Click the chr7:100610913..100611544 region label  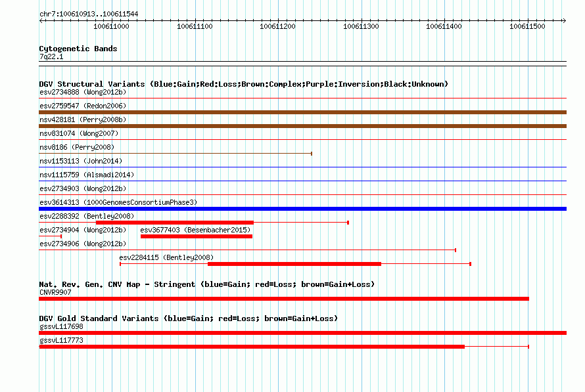tap(89, 14)
